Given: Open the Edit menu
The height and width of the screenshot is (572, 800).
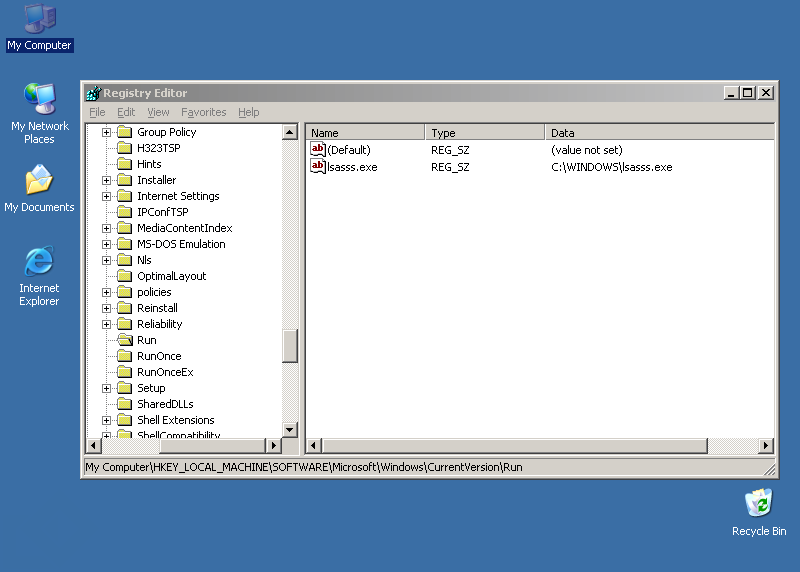Looking at the screenshot, I should [x=126, y=112].
